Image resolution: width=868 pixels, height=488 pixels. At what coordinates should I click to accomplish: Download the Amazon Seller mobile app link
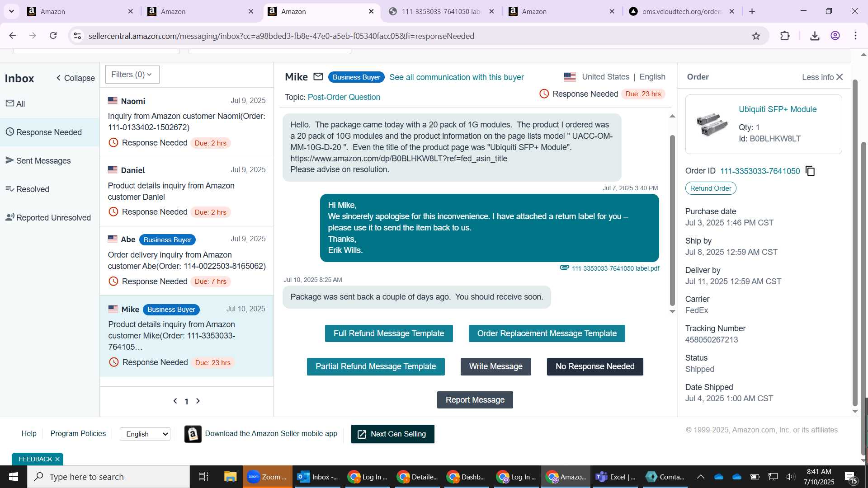pyautogui.click(x=271, y=434)
